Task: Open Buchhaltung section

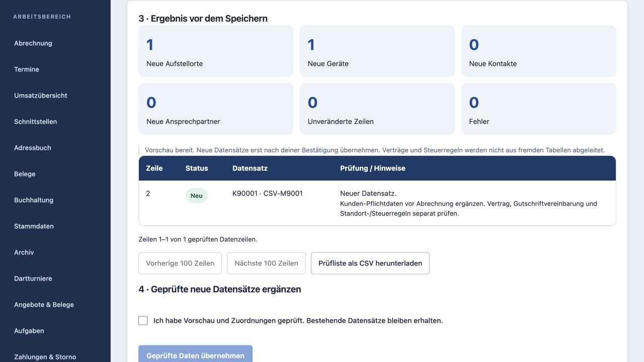Action: click(34, 200)
